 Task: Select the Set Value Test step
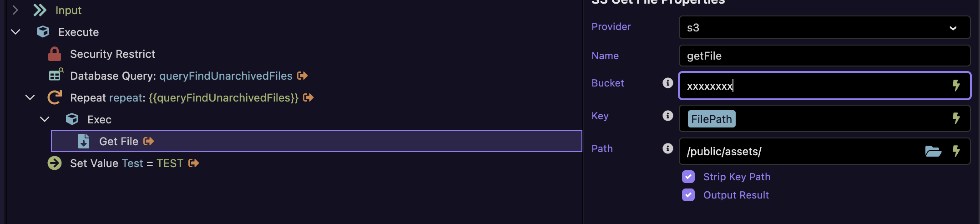pos(126,163)
